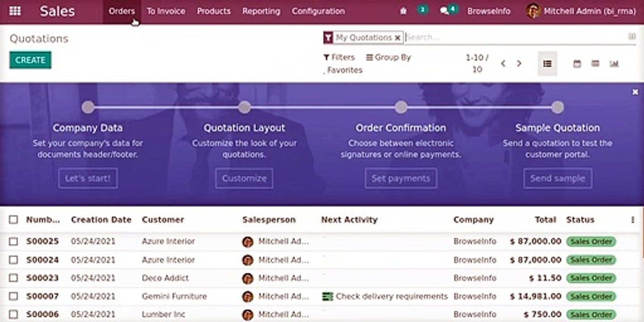This screenshot has height=322, width=644.
Task: Switch to pivot table view
Action: click(595, 64)
